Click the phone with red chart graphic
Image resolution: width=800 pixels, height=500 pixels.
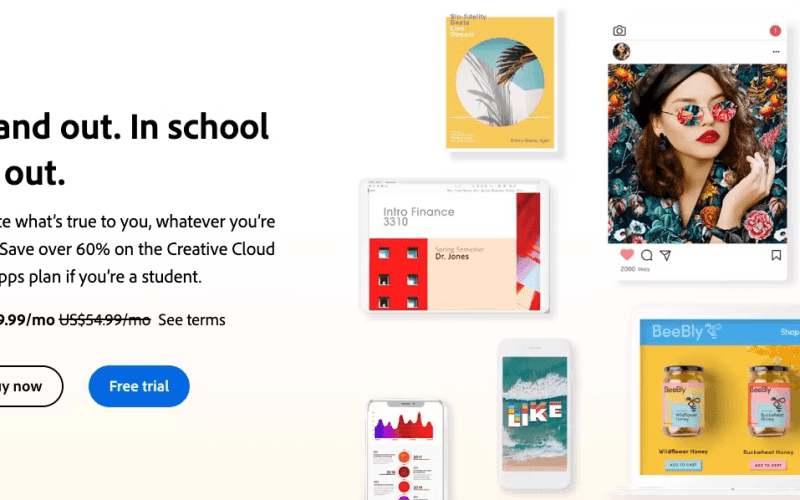click(x=405, y=450)
